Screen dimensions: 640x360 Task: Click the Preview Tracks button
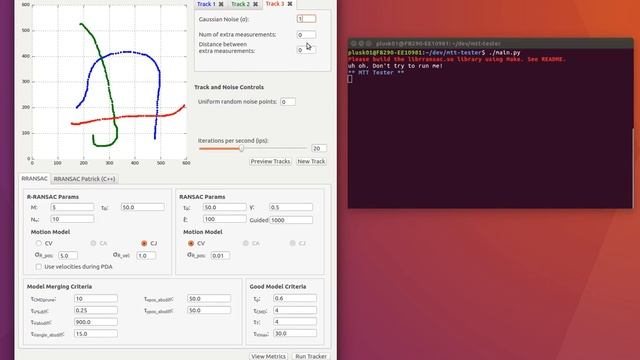click(x=270, y=161)
